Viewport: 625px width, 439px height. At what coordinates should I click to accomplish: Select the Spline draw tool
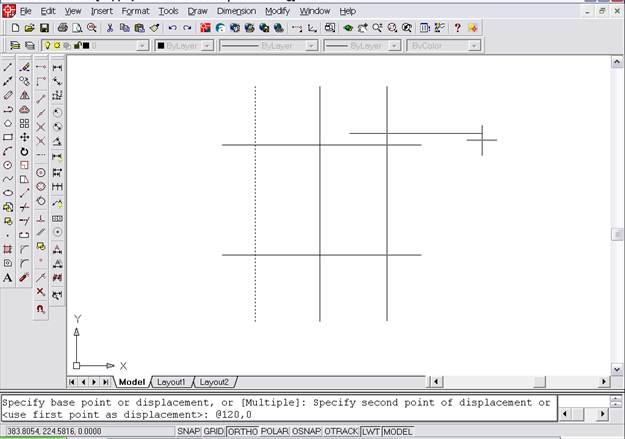click(x=8, y=179)
